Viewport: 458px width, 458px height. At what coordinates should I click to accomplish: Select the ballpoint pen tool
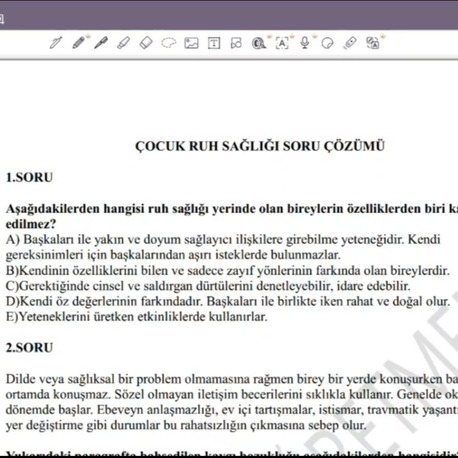(101, 43)
